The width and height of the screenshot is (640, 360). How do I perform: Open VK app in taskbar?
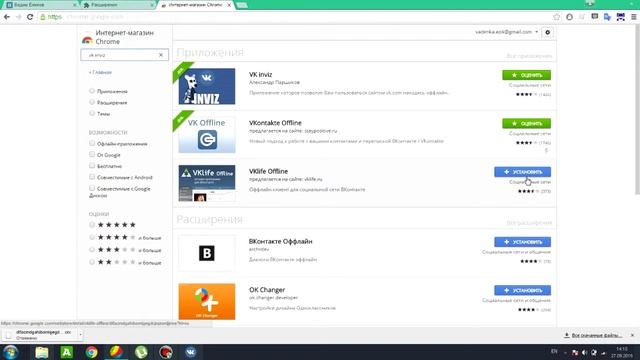click(190, 352)
